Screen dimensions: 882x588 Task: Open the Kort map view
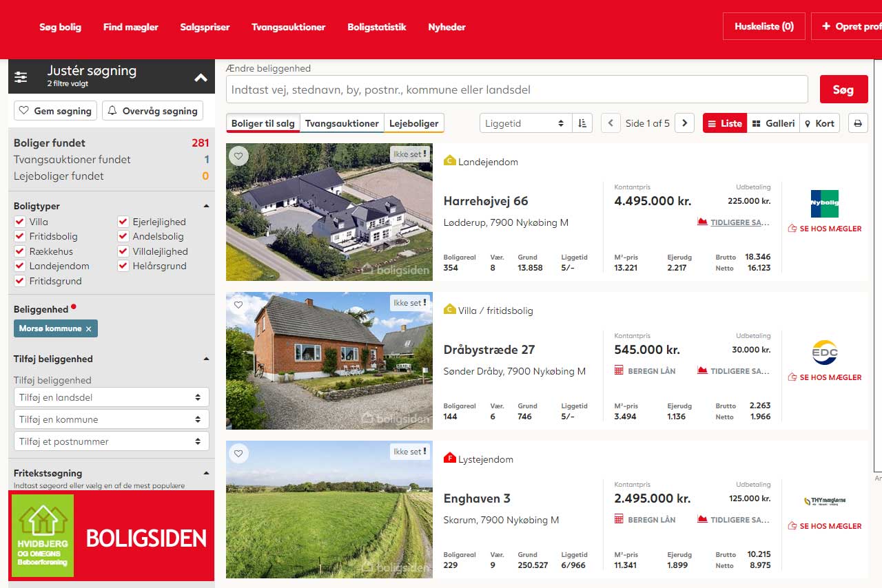tap(819, 123)
